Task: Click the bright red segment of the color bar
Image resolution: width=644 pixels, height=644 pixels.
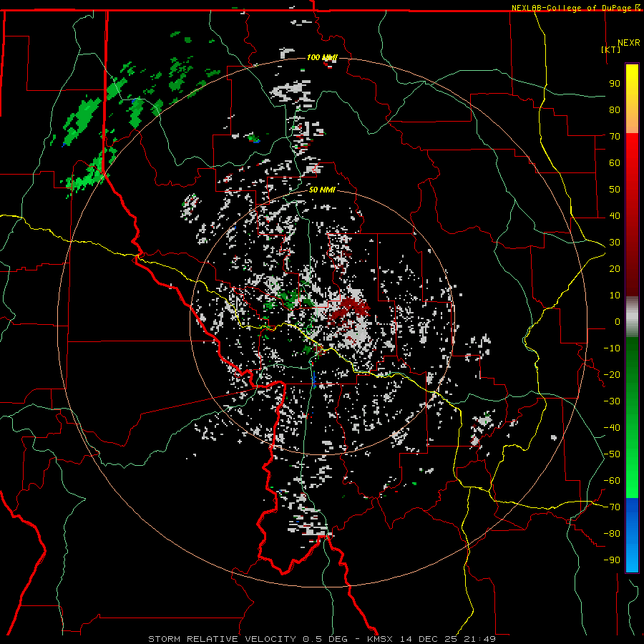Action: 632,152
